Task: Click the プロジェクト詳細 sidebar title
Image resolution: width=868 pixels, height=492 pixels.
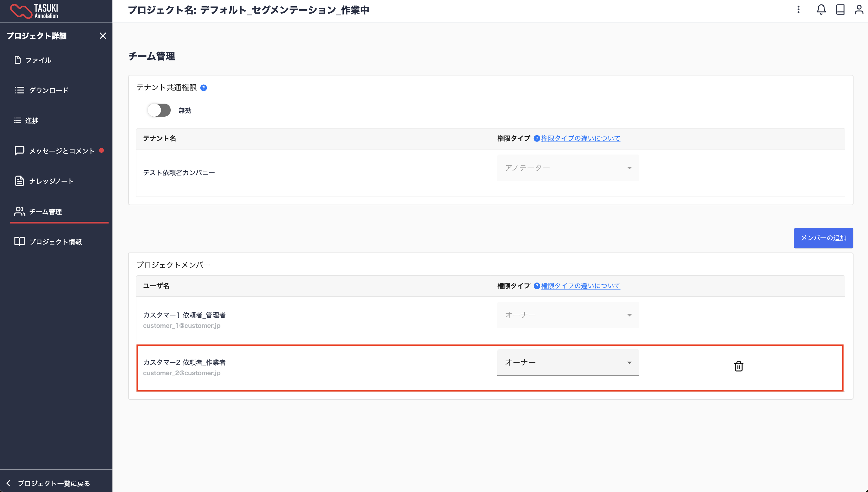Action: coord(36,36)
